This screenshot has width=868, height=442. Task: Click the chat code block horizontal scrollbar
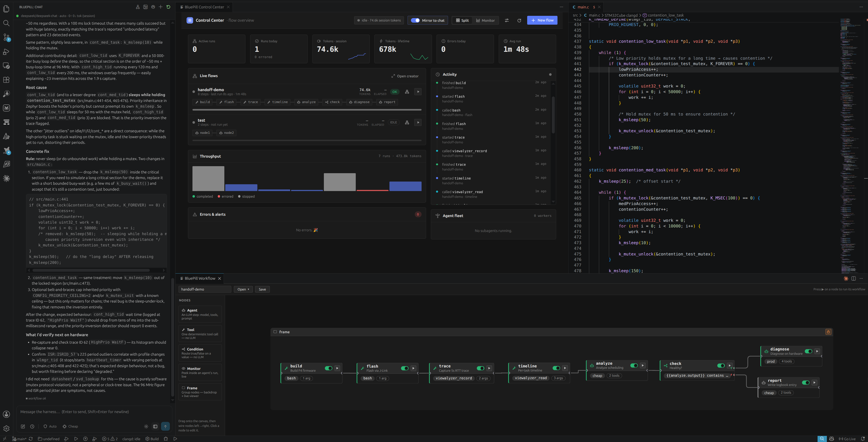click(91, 270)
